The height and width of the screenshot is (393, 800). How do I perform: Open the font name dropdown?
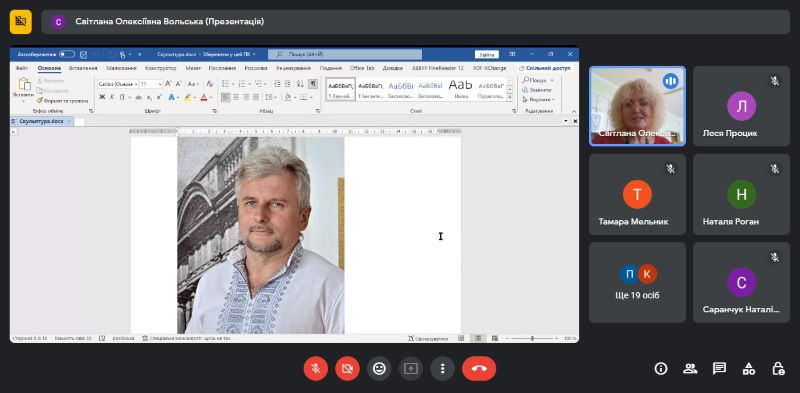[x=135, y=84]
